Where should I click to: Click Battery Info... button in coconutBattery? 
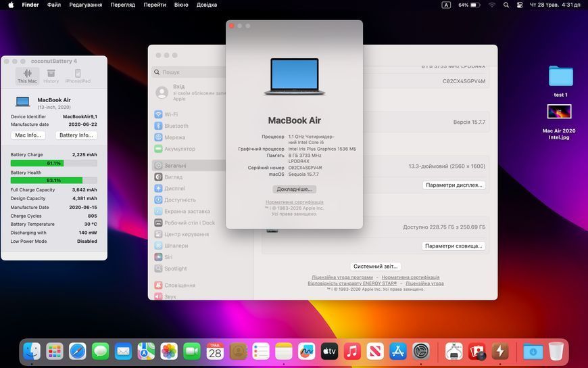pyautogui.click(x=76, y=135)
